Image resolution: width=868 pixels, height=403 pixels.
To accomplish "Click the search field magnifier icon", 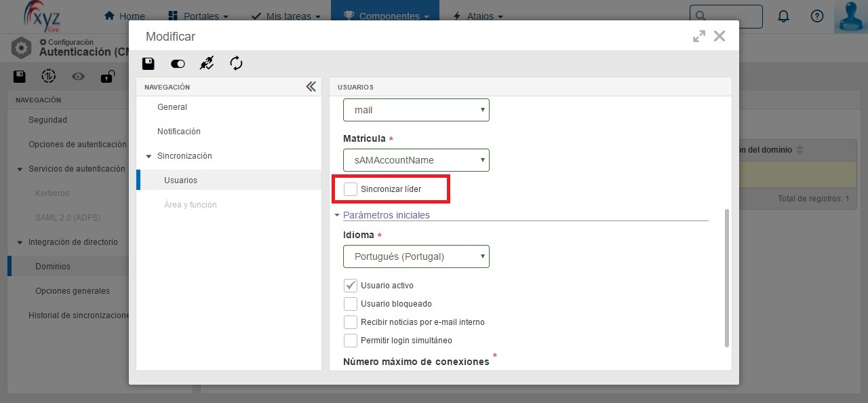I will 701,16.
